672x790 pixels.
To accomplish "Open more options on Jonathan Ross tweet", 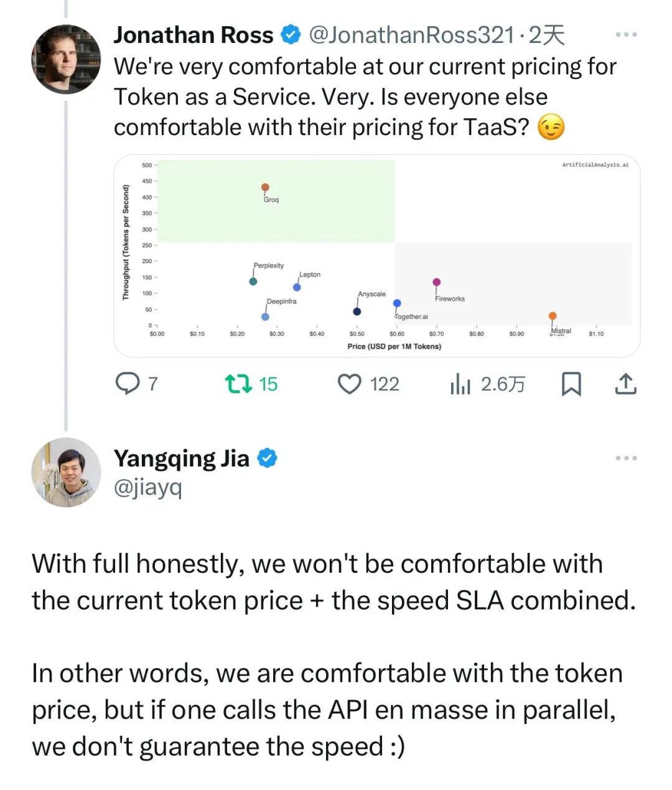I will coord(625,35).
